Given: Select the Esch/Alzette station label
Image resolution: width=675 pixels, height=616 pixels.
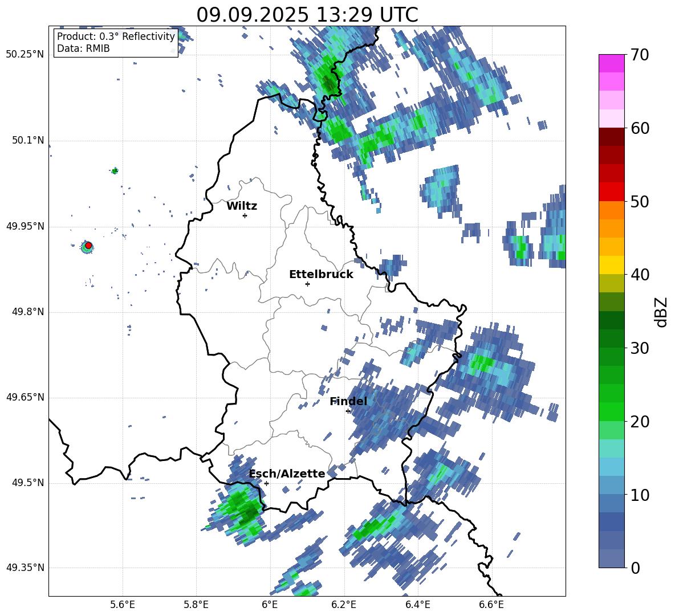Looking at the screenshot, I should point(287,474).
